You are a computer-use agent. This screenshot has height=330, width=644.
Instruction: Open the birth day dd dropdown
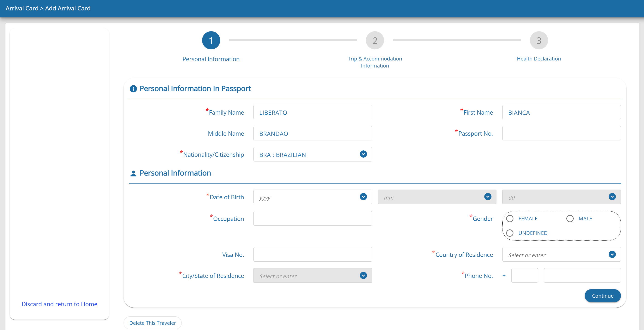(561, 197)
